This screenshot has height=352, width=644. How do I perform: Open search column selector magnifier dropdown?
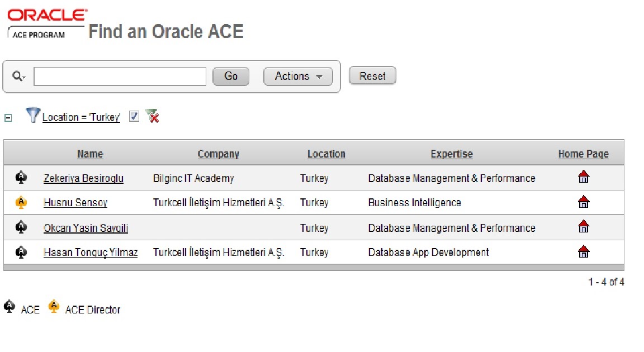click(19, 77)
